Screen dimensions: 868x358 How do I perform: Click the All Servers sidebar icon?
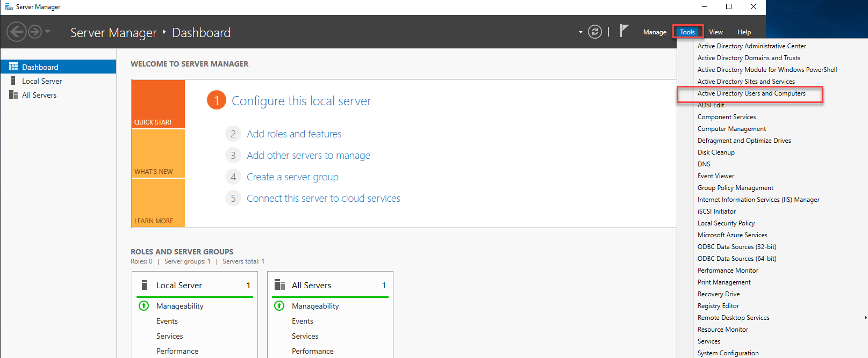point(13,94)
